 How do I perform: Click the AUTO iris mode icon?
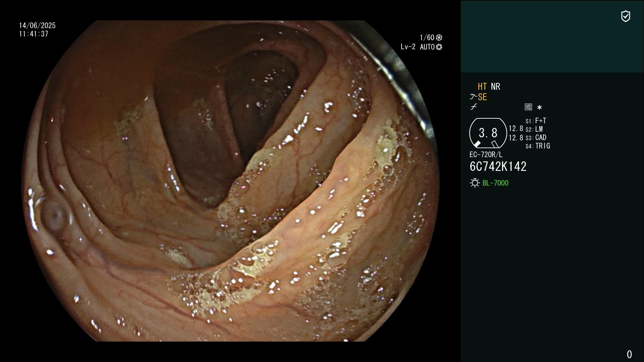[439, 47]
